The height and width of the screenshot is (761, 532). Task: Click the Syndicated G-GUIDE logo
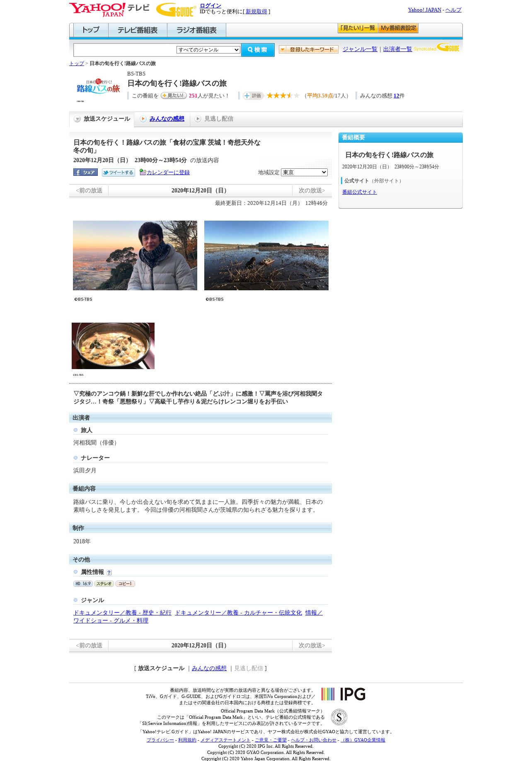click(x=437, y=48)
